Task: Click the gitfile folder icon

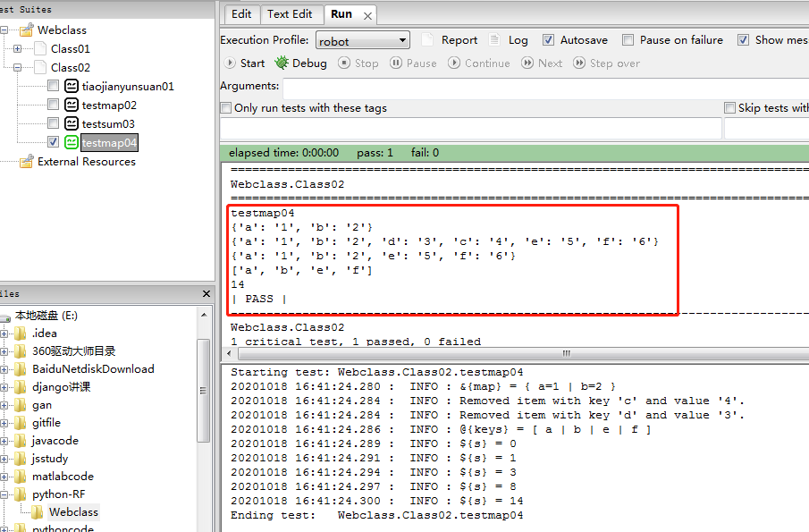Action: coord(21,423)
